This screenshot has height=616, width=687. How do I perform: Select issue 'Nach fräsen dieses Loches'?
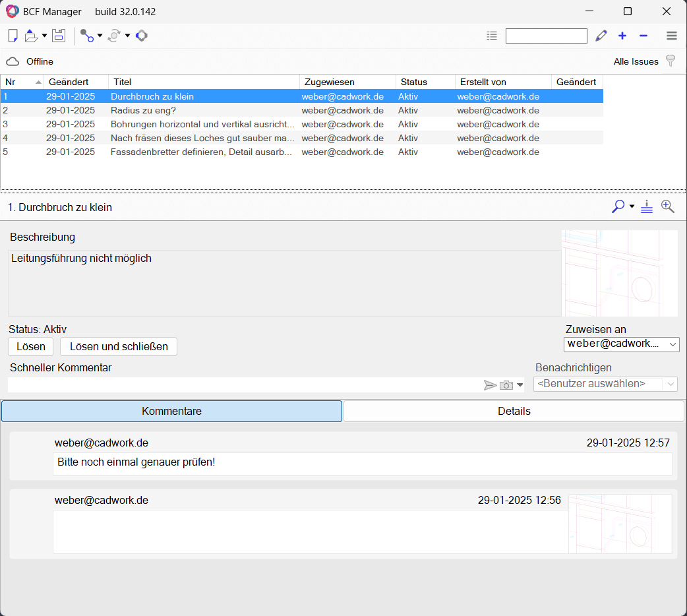302,138
